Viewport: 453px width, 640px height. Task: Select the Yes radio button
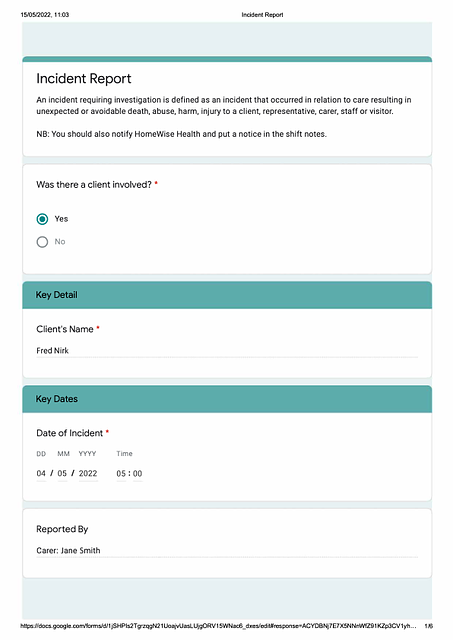click(x=42, y=219)
